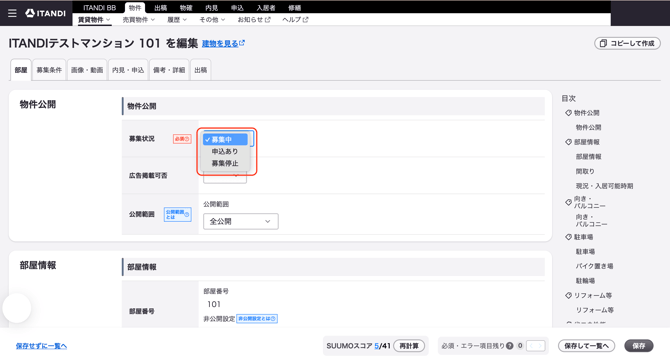670x364 pixels.
Task: Expand the 履歴 submenu
Action: coord(176,20)
